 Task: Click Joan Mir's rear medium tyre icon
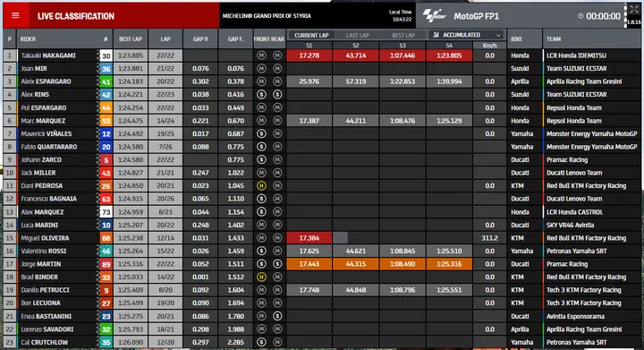click(277, 69)
